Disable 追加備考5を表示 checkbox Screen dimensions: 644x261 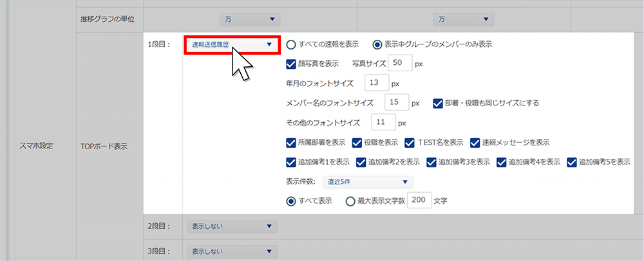click(572, 162)
